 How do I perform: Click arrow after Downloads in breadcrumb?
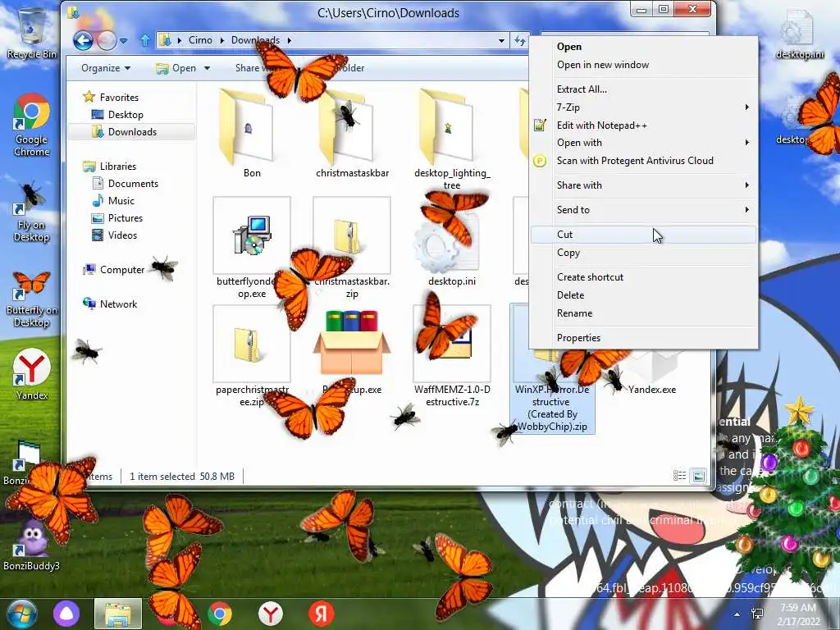point(290,40)
